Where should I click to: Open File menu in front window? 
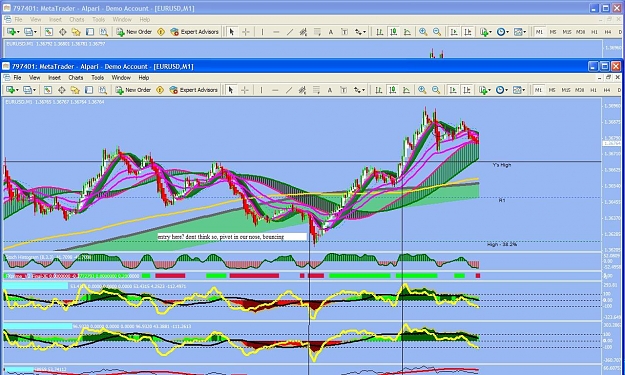click(x=17, y=77)
